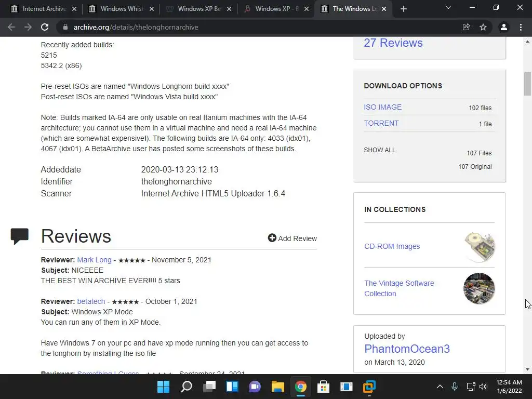Click the microphone tray icon

pos(455,387)
